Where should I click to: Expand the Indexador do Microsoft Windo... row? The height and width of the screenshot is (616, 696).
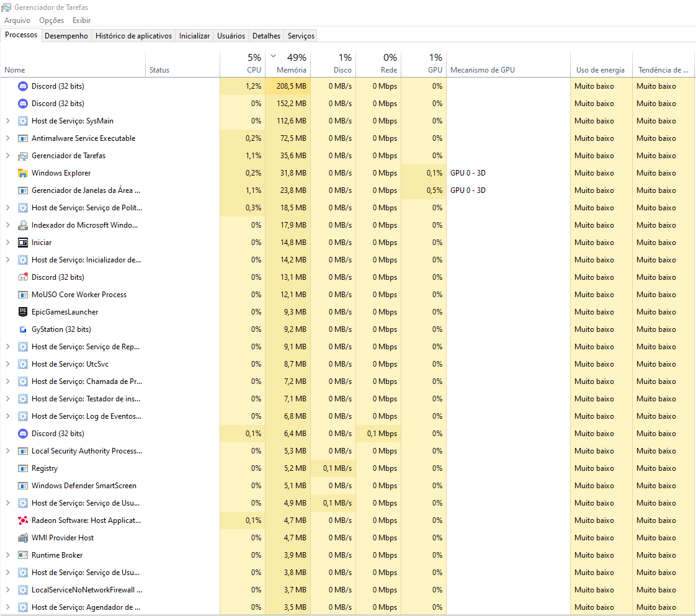point(7,225)
